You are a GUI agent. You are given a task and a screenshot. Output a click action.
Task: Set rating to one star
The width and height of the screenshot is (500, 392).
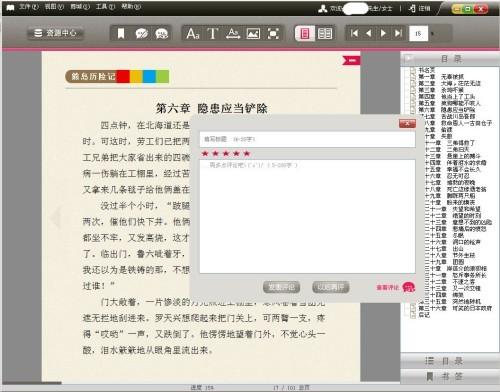point(205,153)
